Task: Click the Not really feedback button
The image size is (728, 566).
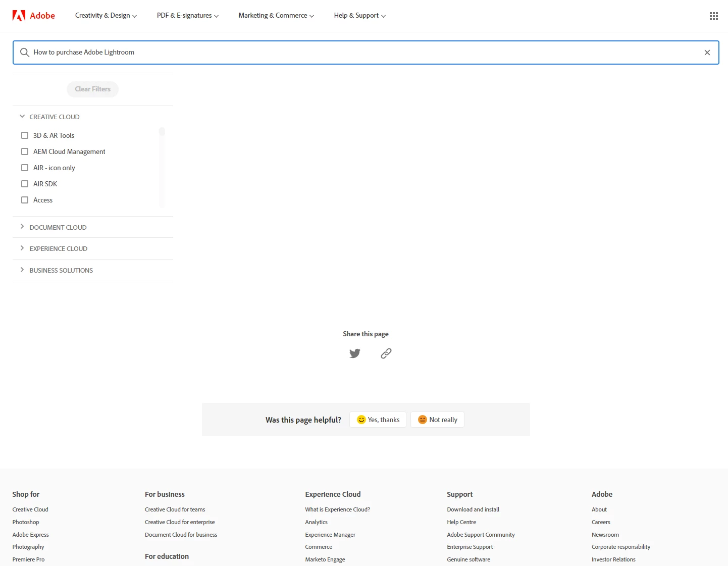Action: [437, 420]
